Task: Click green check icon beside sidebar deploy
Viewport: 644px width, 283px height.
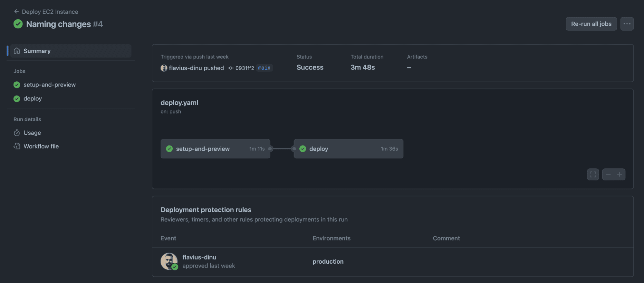Action: click(x=17, y=99)
